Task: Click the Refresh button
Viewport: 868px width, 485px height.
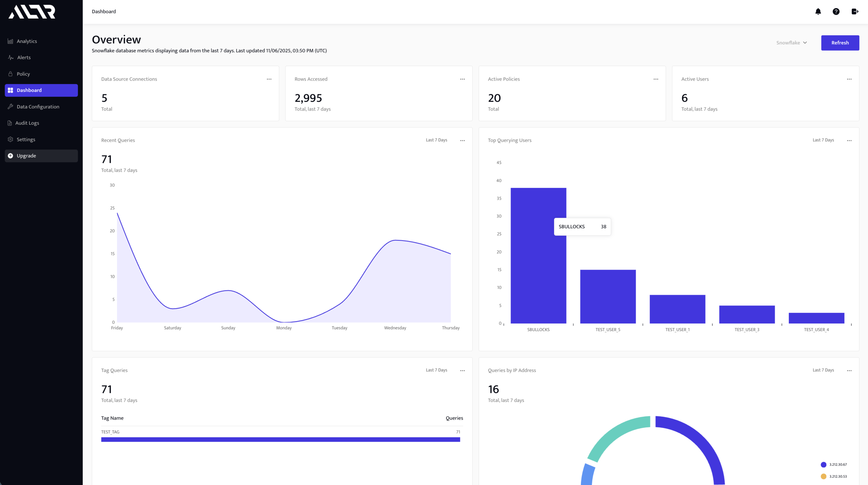Action: coord(840,43)
